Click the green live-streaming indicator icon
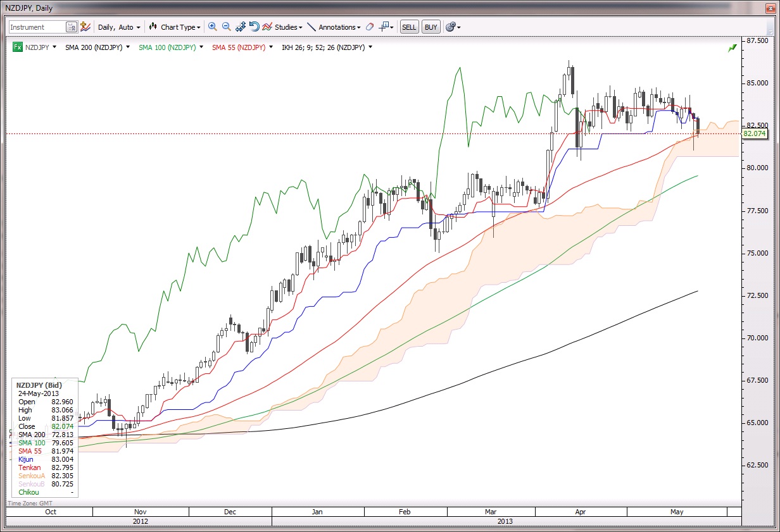The height and width of the screenshot is (532, 780). pyautogui.click(x=733, y=47)
